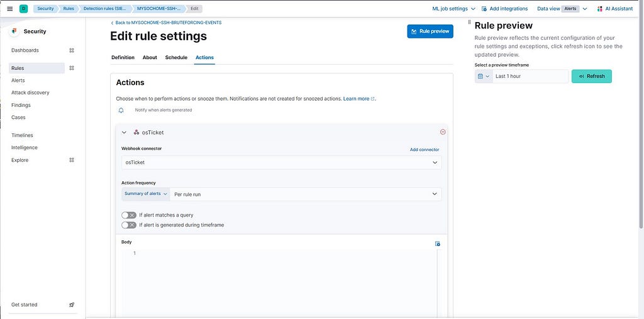Click the Rule preview button
The width and height of the screenshot is (644, 319).
pyautogui.click(x=430, y=31)
